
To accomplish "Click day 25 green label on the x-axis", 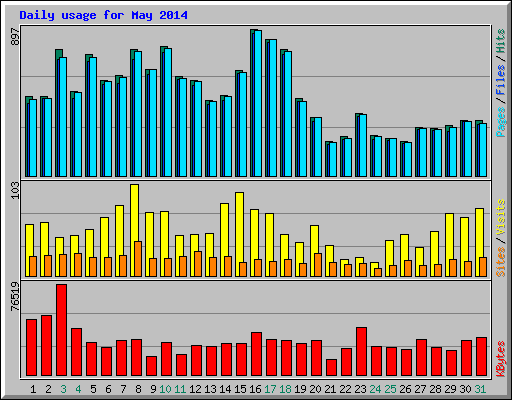I will coord(390,389).
